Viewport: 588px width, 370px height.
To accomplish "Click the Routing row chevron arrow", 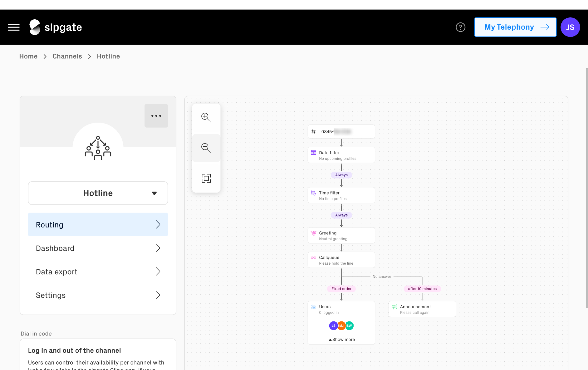I will (158, 224).
